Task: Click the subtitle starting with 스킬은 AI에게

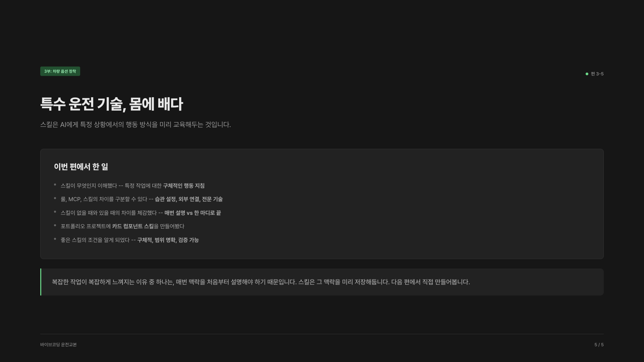Action: (136, 124)
